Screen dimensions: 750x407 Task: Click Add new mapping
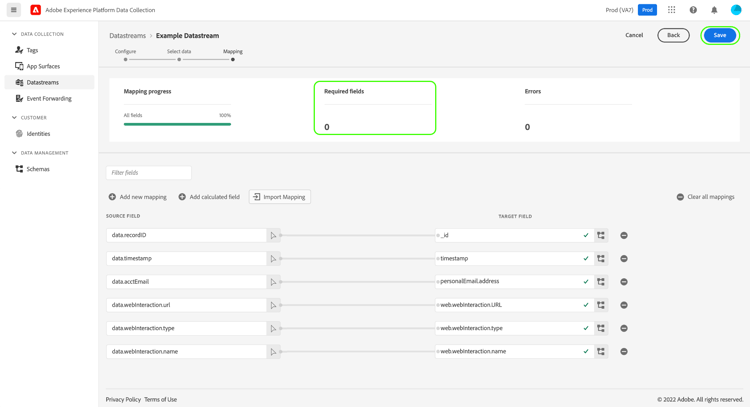(x=138, y=197)
